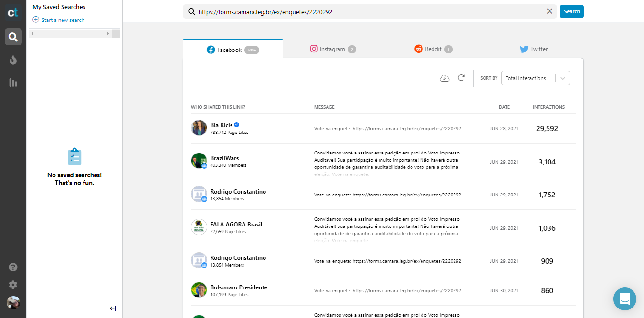This screenshot has height=318, width=644.
Task: Click '22,659 Page Likes' text
Action: [228, 232]
